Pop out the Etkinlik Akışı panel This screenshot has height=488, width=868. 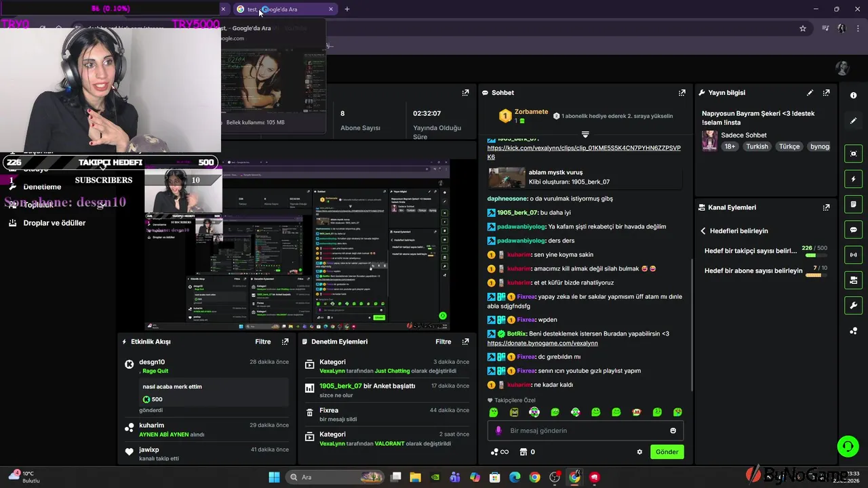[x=285, y=342]
